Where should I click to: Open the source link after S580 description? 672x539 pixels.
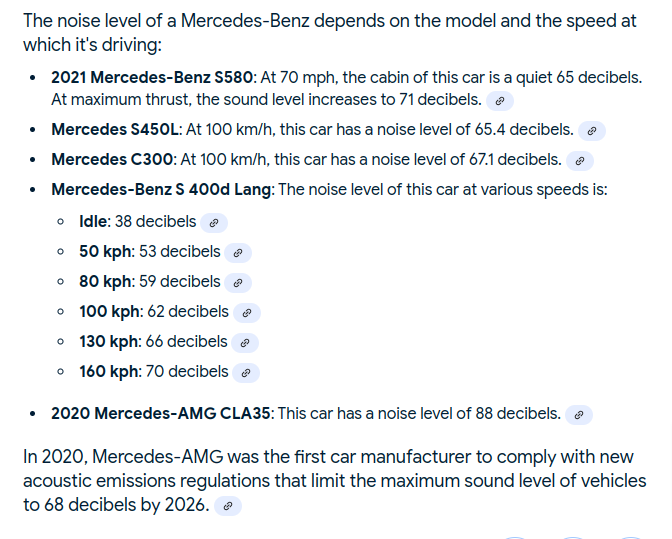[500, 101]
